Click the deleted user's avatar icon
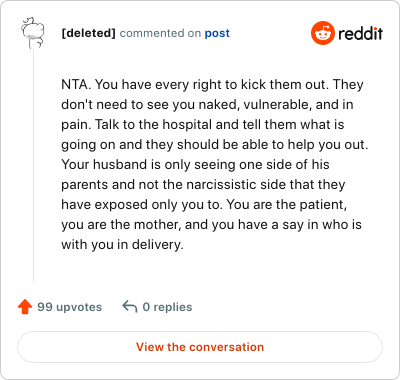 (33, 32)
